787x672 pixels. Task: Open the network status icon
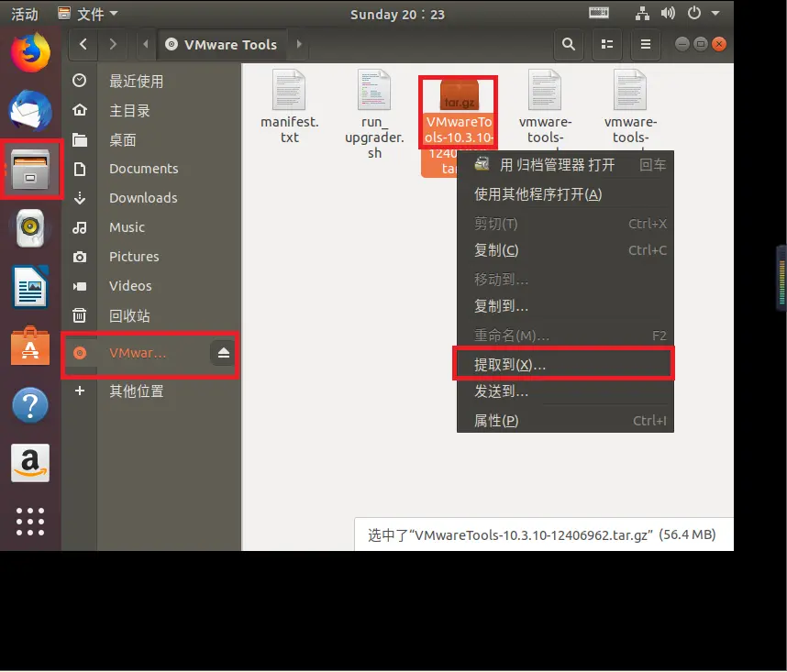[x=642, y=14]
